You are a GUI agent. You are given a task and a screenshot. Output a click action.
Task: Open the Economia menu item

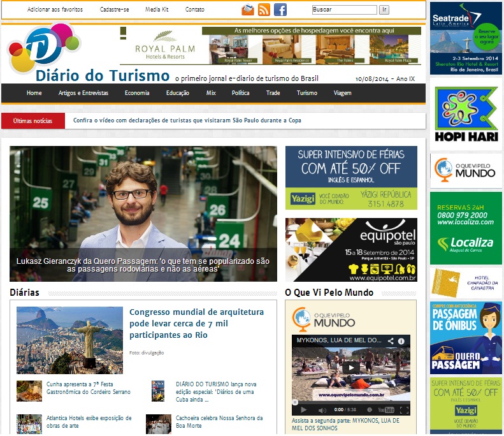(x=137, y=93)
